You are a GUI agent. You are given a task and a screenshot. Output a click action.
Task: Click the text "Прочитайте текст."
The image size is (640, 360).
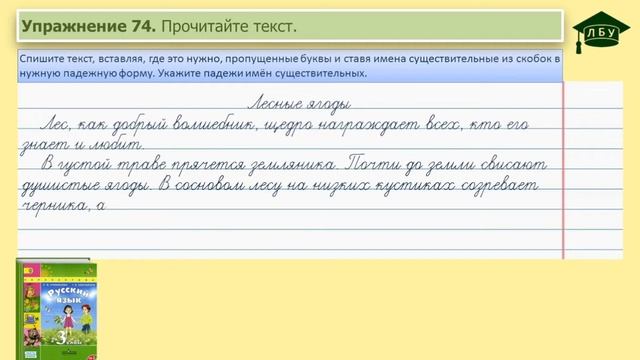point(229,26)
